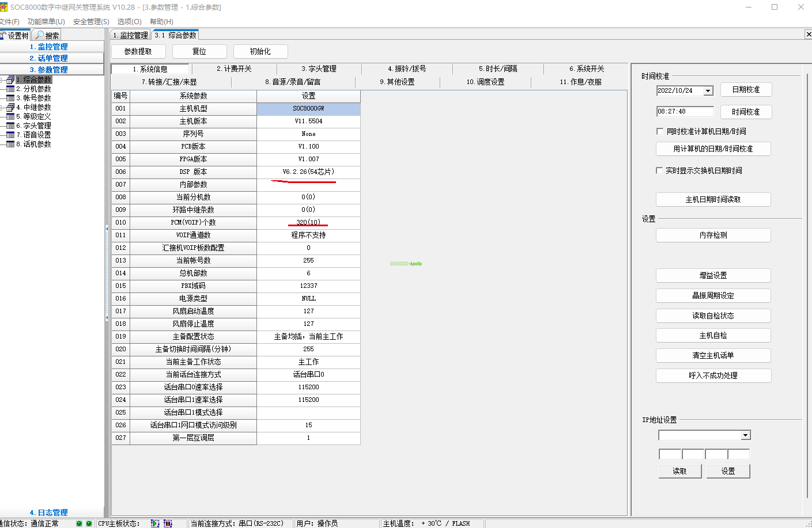812x528 pixels.
Task: Open the IP地址设置 combo box dropdown
Action: (x=746, y=435)
